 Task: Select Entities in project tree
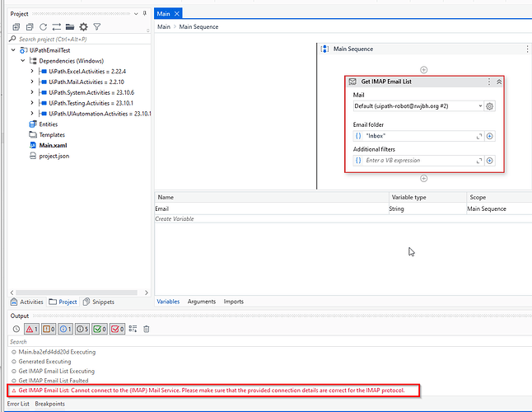click(49, 124)
